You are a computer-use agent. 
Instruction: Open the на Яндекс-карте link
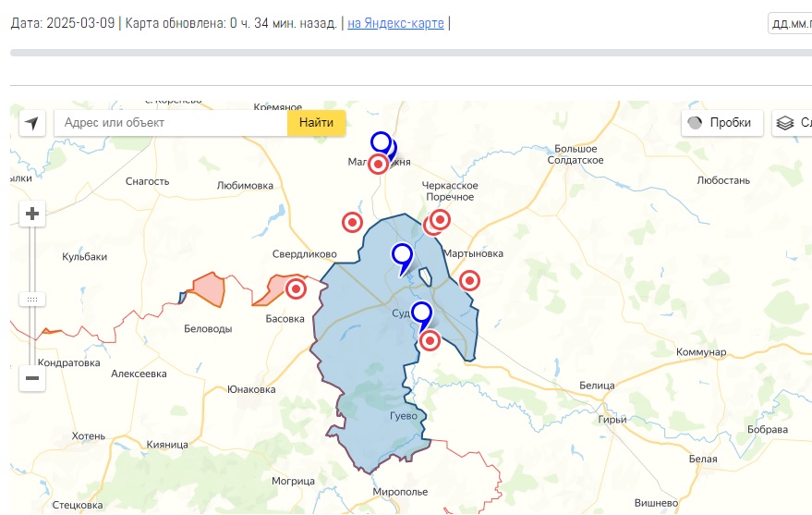point(395,23)
